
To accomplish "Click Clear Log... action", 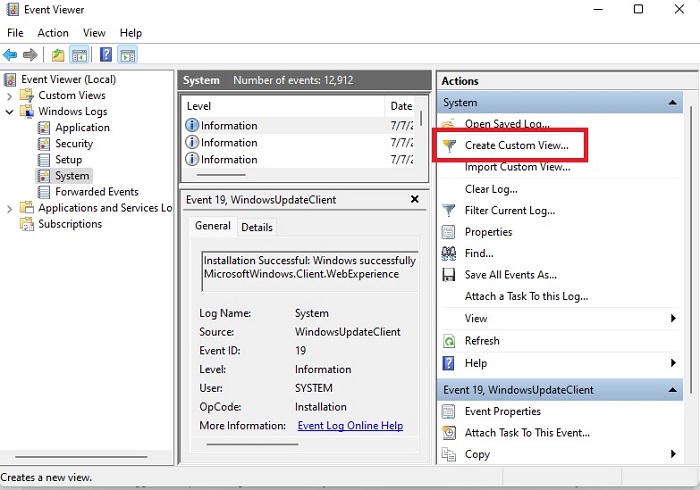I will point(491,189).
